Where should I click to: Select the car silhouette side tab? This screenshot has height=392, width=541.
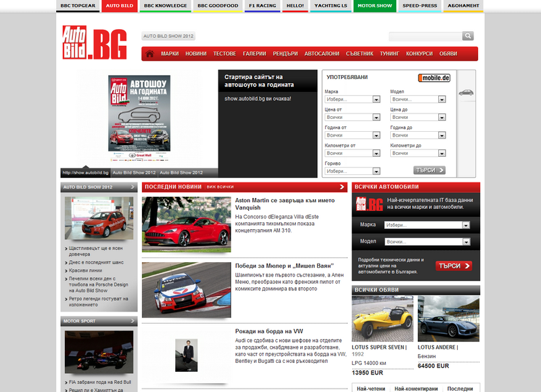point(466,93)
